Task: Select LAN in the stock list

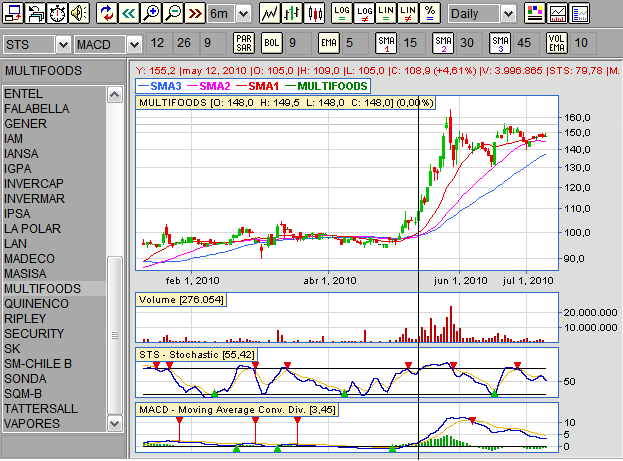Action: [54, 244]
